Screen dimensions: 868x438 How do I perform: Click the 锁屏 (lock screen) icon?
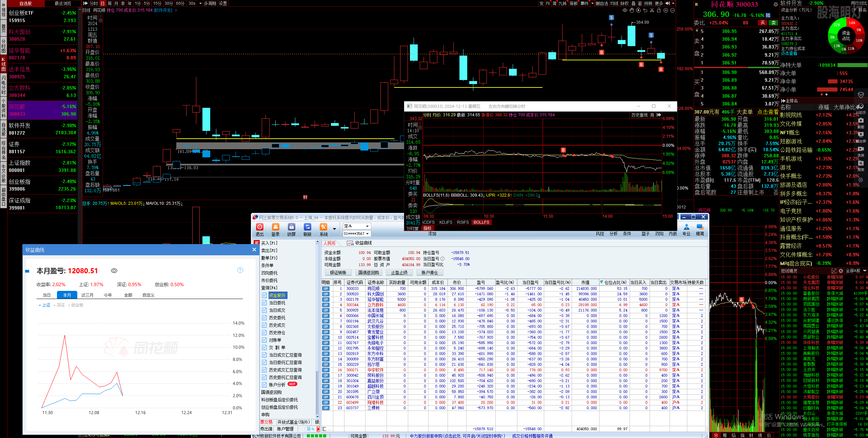click(292, 227)
